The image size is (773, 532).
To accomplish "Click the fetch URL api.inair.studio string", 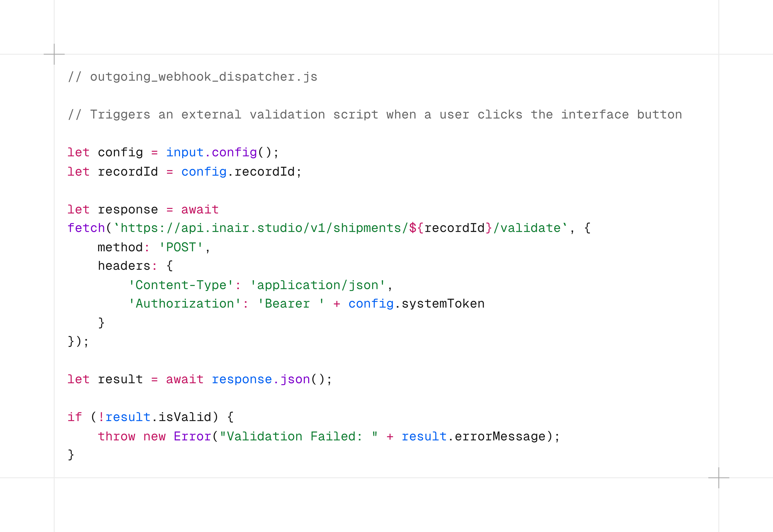I will (340, 228).
